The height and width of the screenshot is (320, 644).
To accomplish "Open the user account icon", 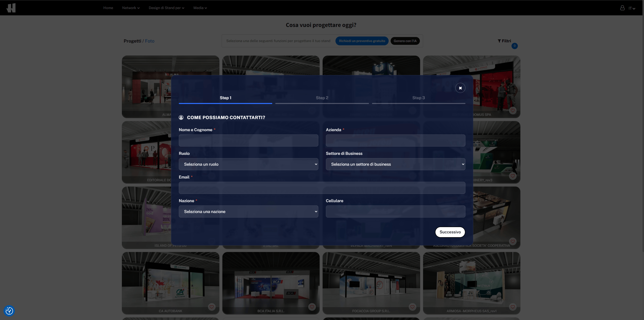I will 622,8.
